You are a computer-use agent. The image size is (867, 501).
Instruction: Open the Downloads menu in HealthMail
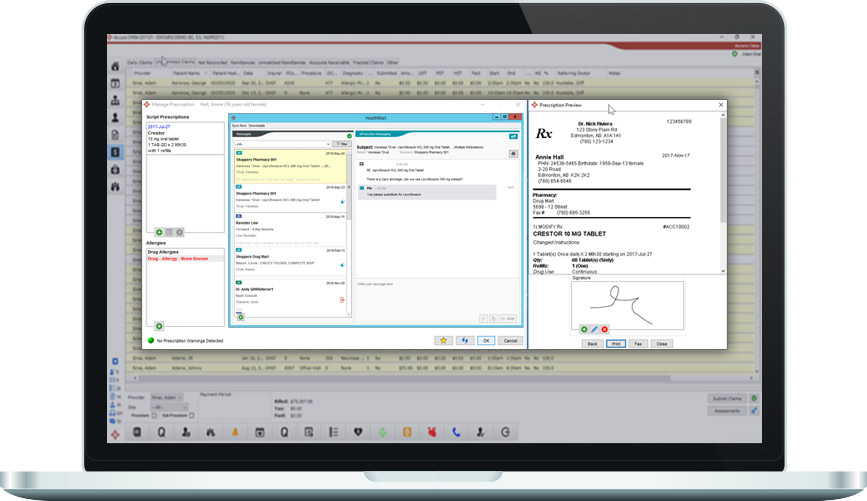(257, 126)
